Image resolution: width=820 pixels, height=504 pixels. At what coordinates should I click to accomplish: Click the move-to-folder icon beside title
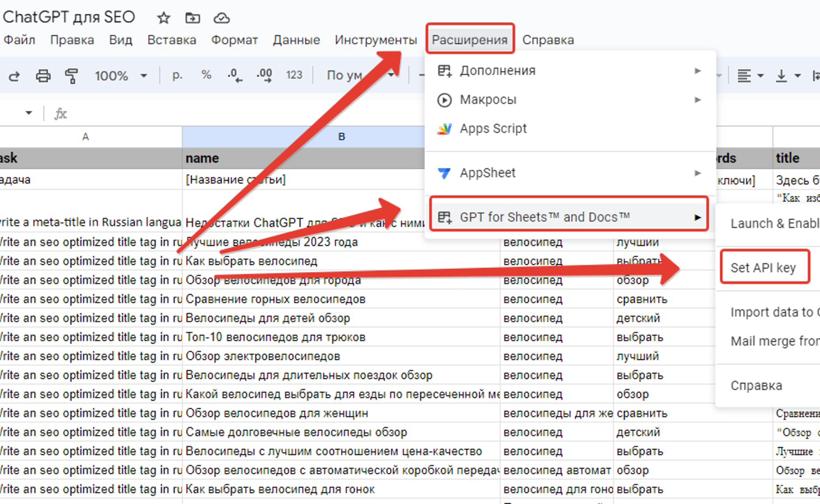point(192,18)
